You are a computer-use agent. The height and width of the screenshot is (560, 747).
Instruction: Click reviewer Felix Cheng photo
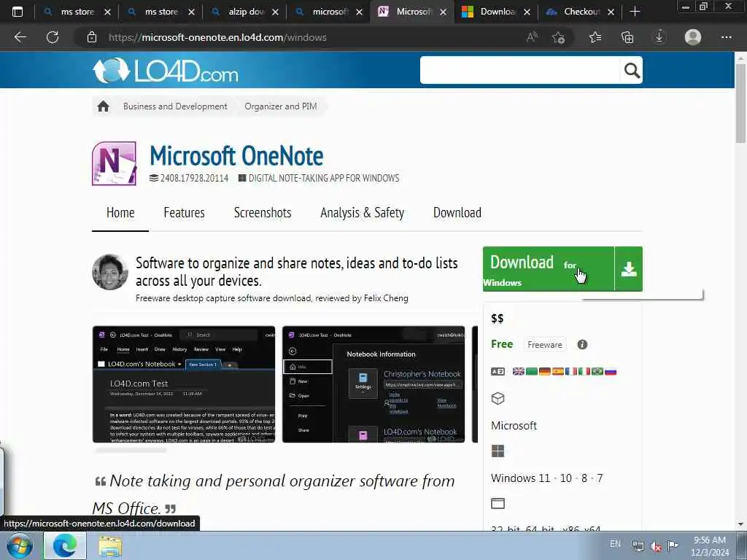click(110, 272)
